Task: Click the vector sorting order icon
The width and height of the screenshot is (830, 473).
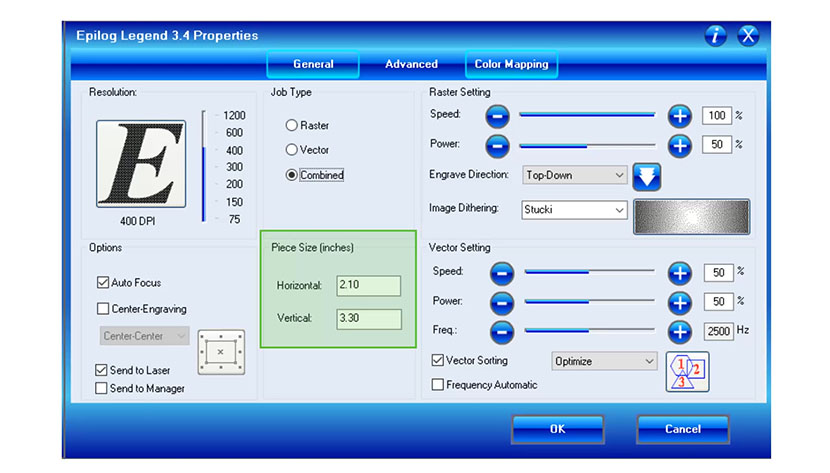Action: (687, 370)
